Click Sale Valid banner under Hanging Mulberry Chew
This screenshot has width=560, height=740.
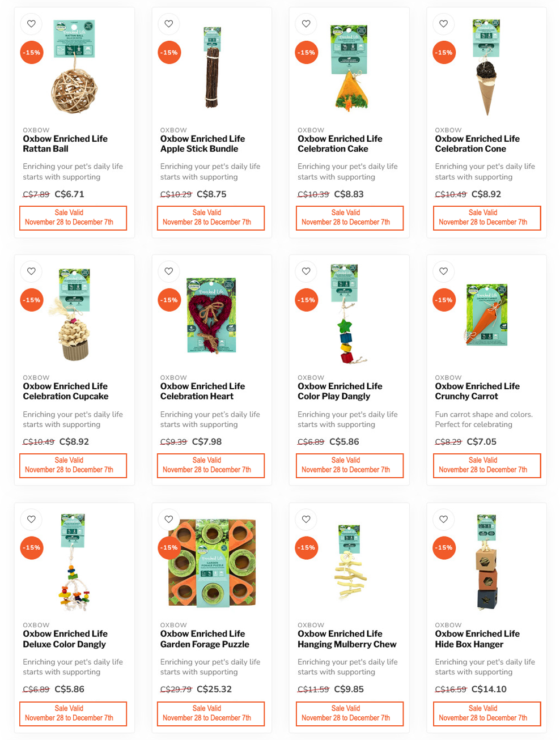[346, 713]
